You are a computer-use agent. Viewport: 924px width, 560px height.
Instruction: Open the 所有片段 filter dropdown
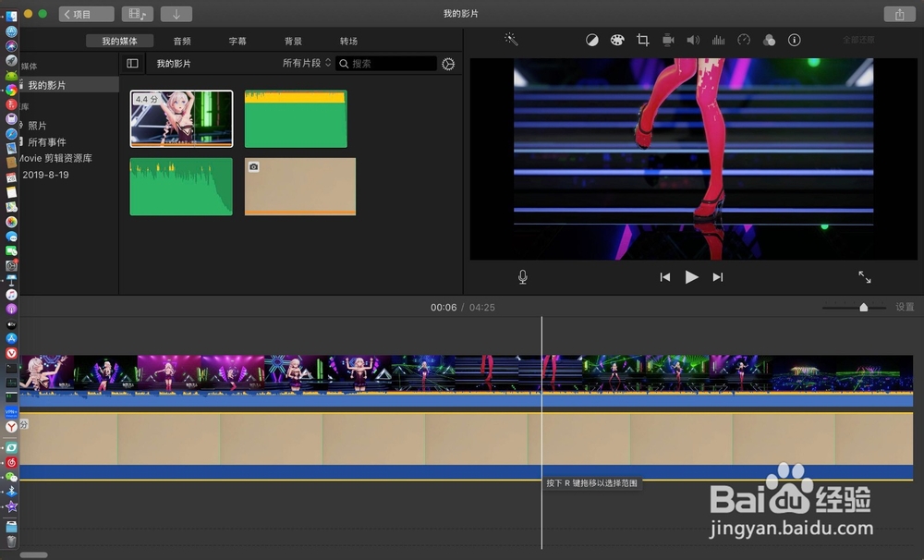[307, 63]
